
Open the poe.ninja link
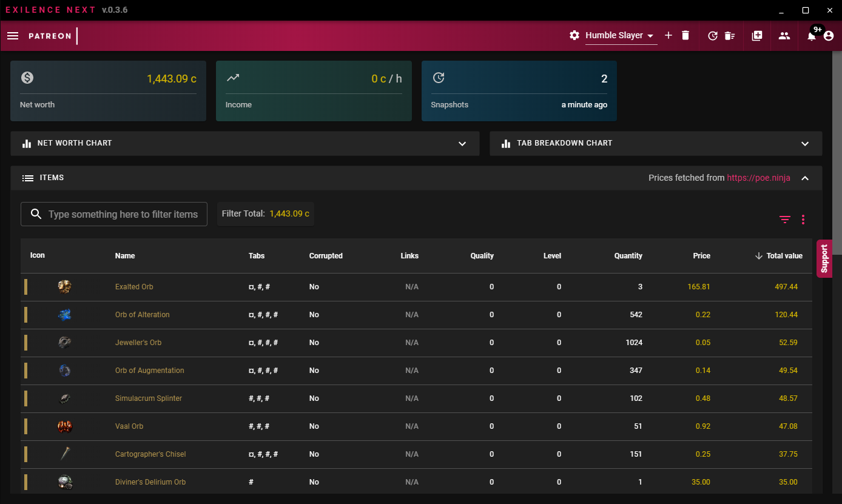pos(758,178)
